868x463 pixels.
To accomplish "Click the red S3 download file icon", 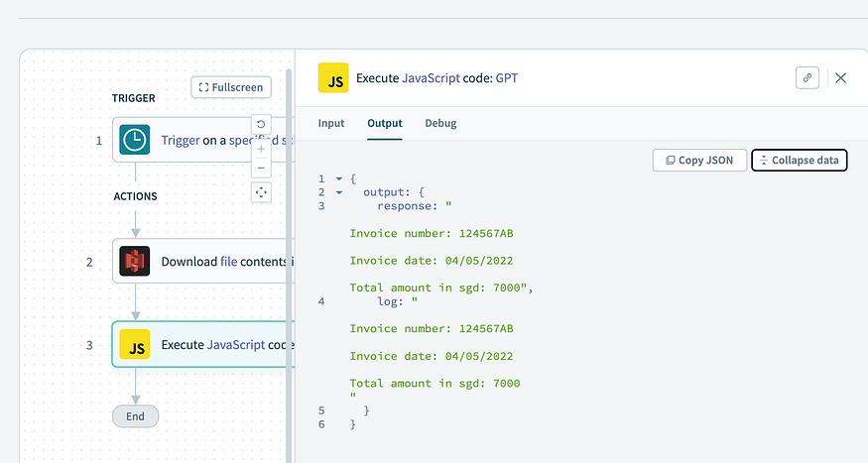I will point(135,261).
